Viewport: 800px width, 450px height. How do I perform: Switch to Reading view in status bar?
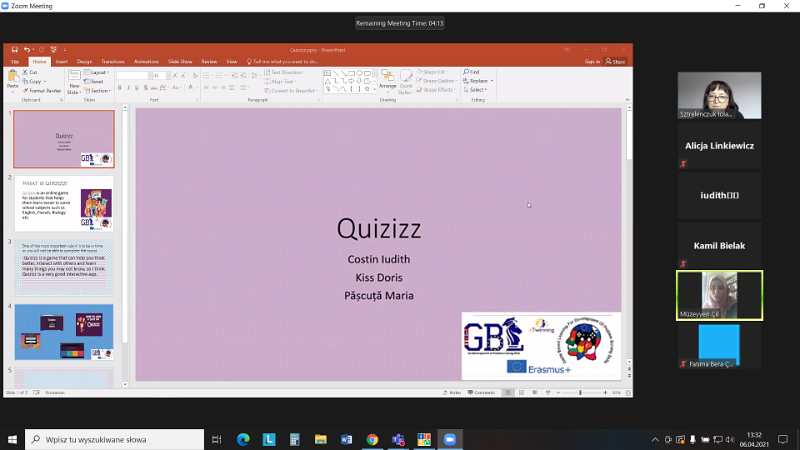(535, 393)
